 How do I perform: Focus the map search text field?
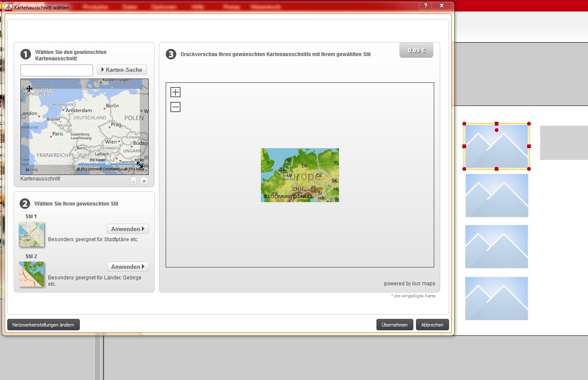click(x=57, y=70)
